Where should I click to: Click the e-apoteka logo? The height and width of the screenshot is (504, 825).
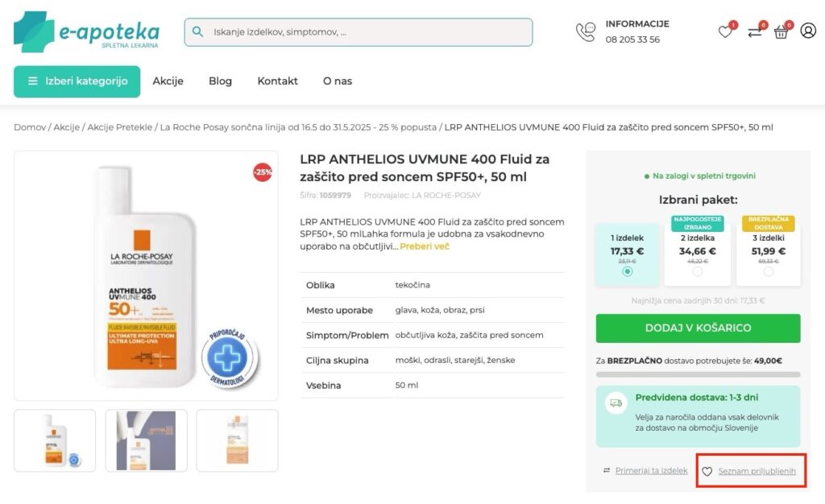tap(87, 31)
